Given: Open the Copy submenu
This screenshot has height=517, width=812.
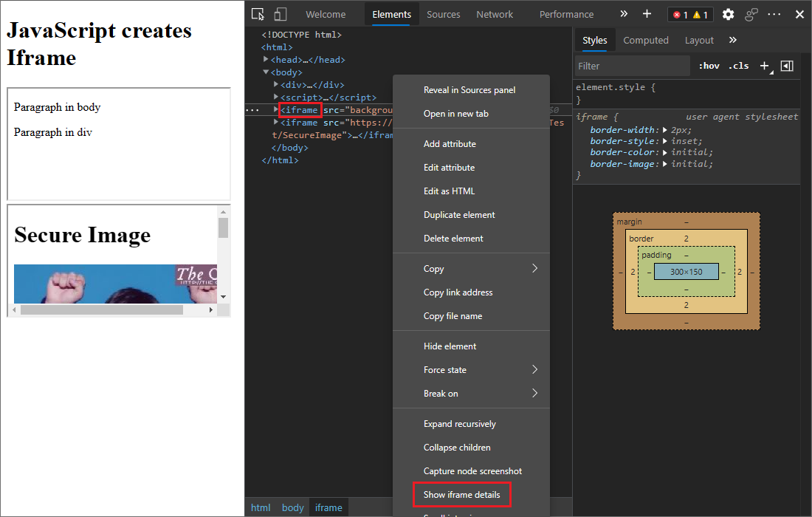Looking at the screenshot, I should coord(471,268).
